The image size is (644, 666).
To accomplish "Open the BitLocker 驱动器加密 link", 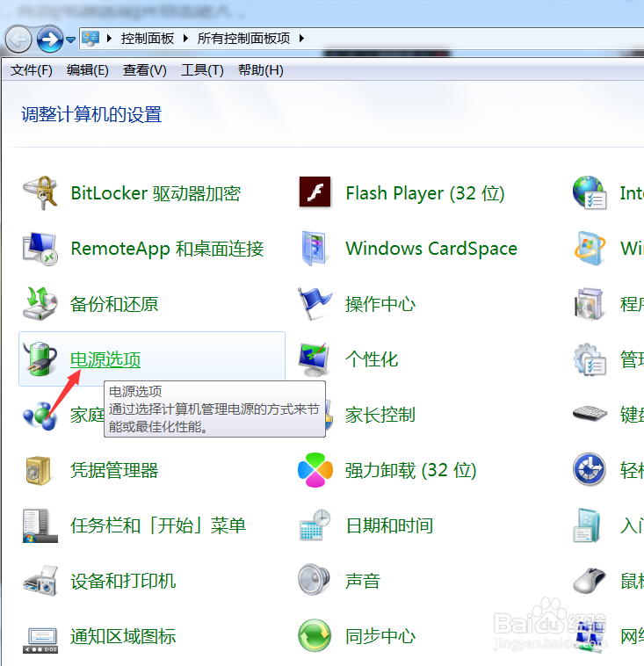I will pos(156,193).
